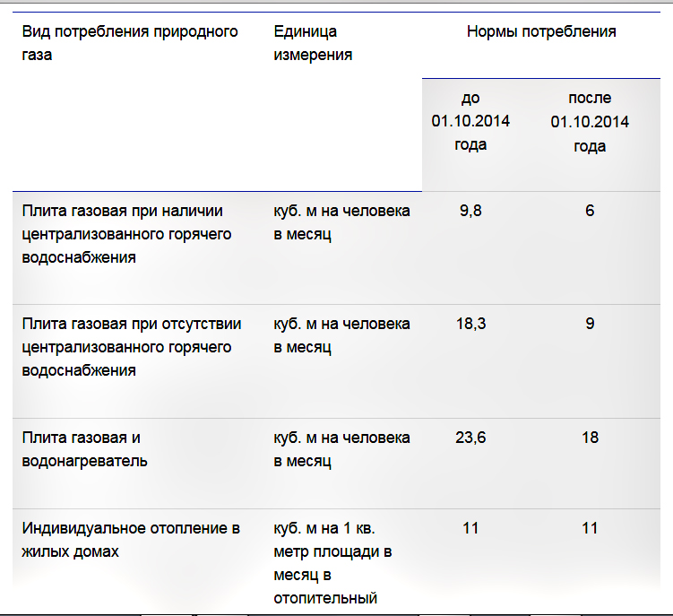
Task: Select "Плита газовая и водонагреватель" row label
Action: (85, 449)
